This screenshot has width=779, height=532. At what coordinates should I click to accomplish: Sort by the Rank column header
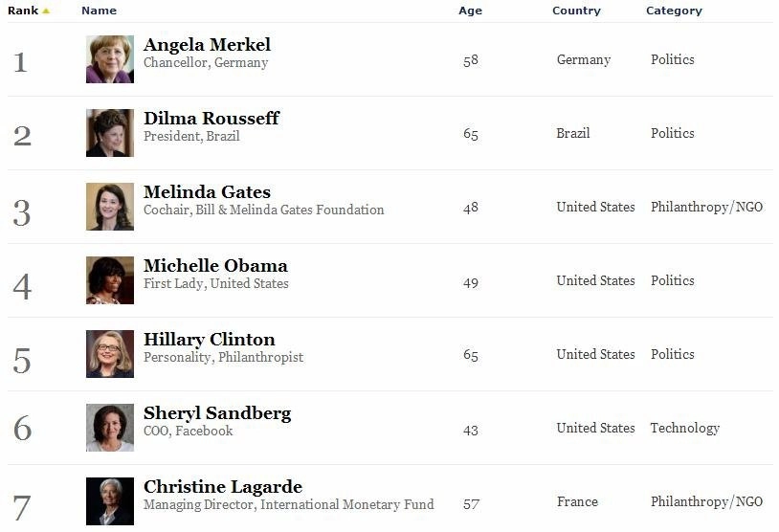click(x=23, y=11)
